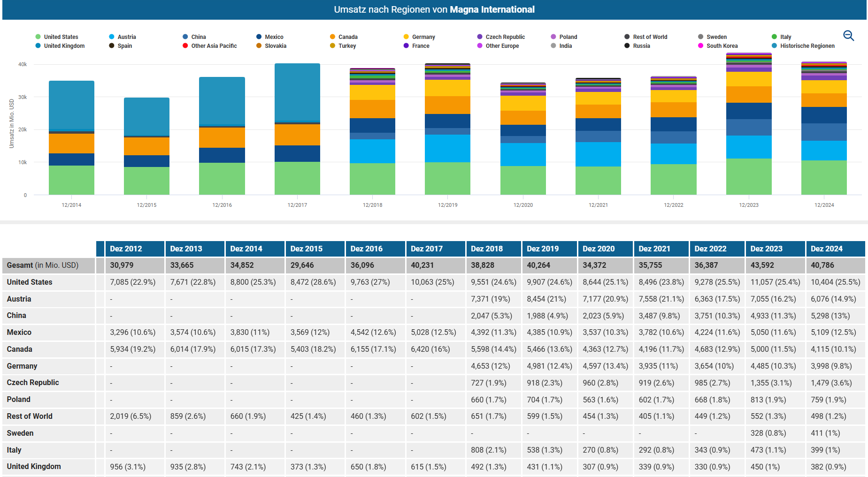Click the large teal segment of the 12/2017 bar
Screen dimensions: 868x477
(297, 92)
